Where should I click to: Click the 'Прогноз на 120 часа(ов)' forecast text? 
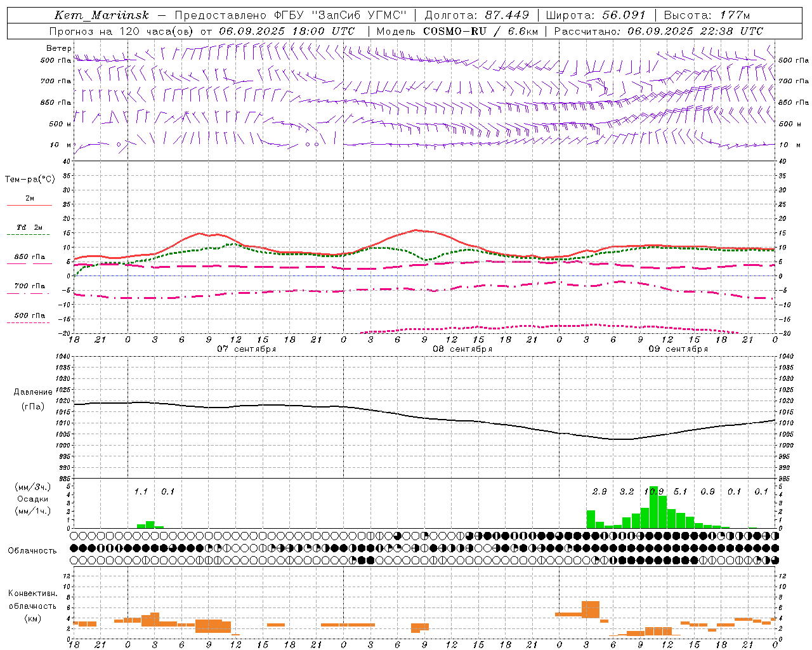pyautogui.click(x=122, y=31)
